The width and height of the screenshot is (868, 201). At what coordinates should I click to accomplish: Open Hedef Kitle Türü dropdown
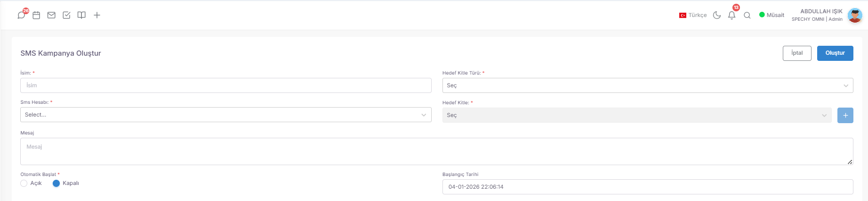[x=648, y=85]
